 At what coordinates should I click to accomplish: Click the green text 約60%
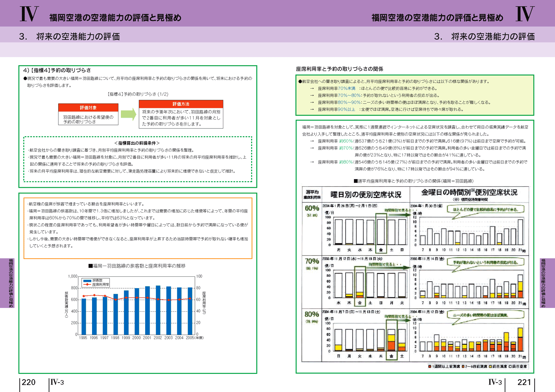click(346, 141)
